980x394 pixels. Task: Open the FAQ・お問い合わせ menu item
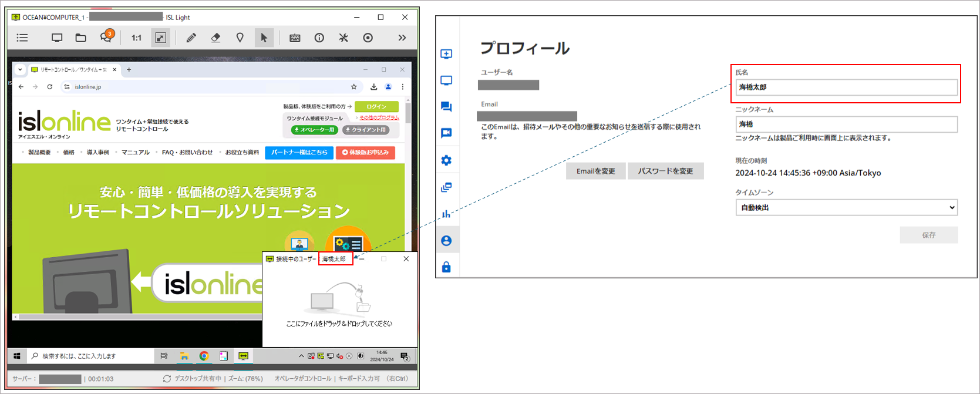coord(187,152)
